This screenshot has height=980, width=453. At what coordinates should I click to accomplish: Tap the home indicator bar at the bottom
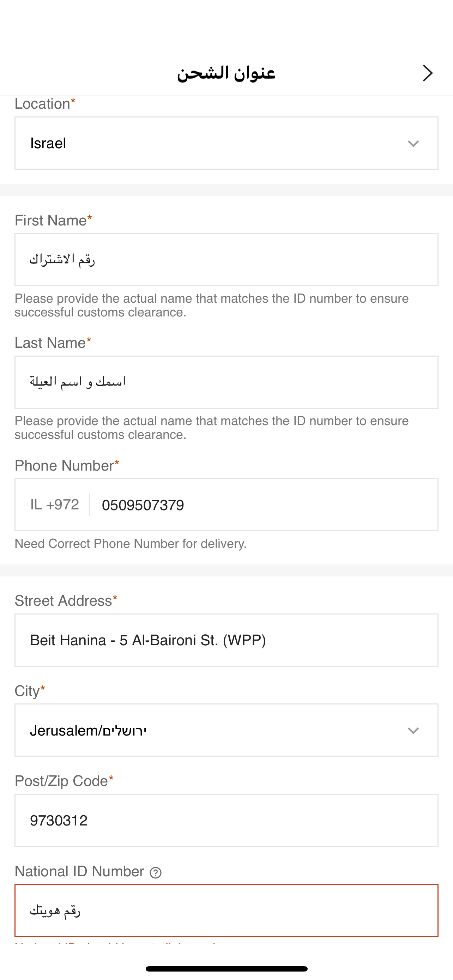point(226,969)
